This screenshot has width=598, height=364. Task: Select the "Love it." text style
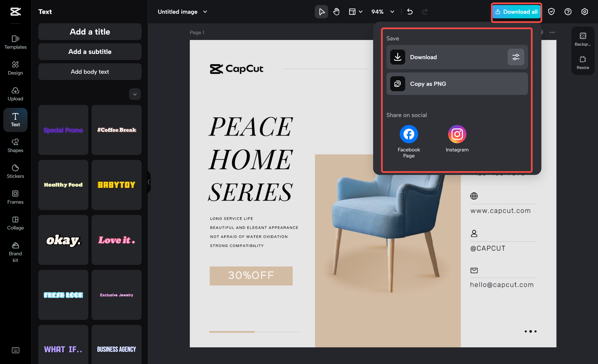point(116,240)
